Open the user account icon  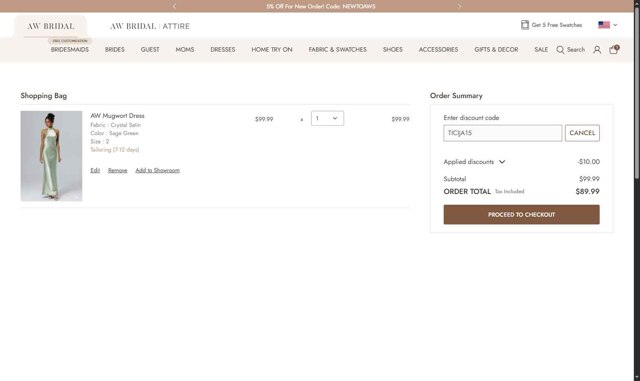click(597, 50)
